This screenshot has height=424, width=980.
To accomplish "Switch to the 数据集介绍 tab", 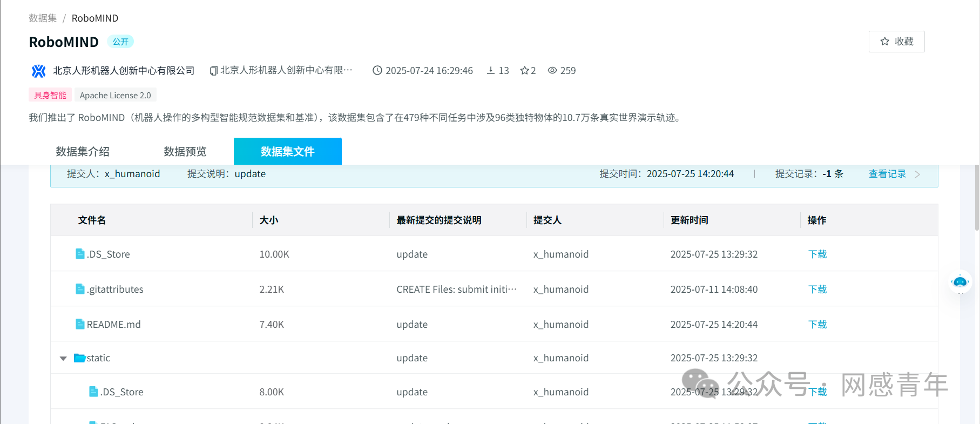I will coord(83,151).
